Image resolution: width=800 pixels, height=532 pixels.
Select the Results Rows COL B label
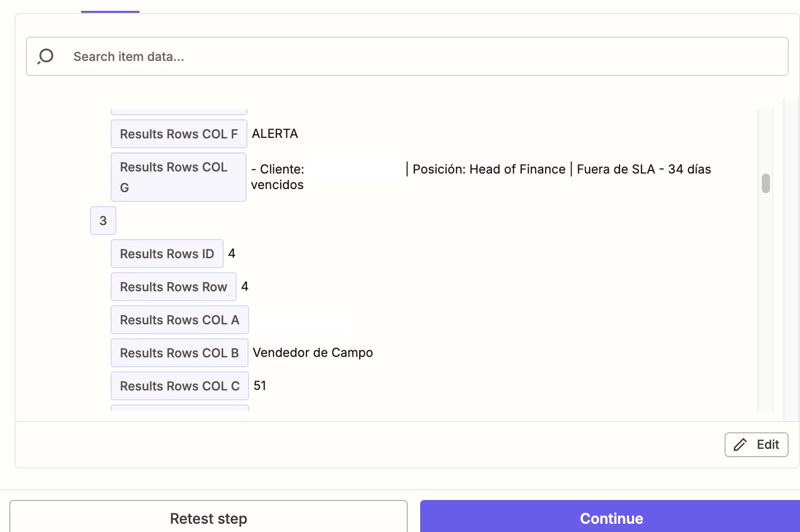tap(179, 353)
